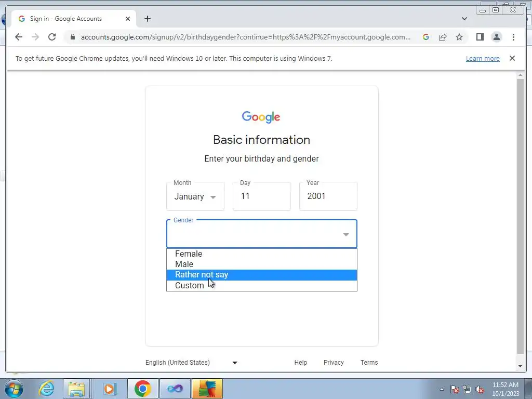Viewport: 532px width, 399px height.
Task: Dismiss the Chrome updates notification bar
Action: (512, 58)
